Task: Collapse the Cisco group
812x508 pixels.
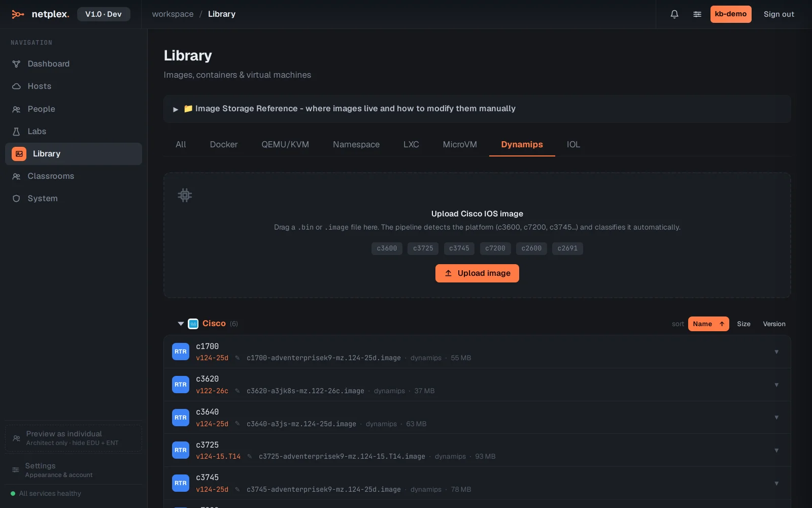Action: pyautogui.click(x=181, y=324)
